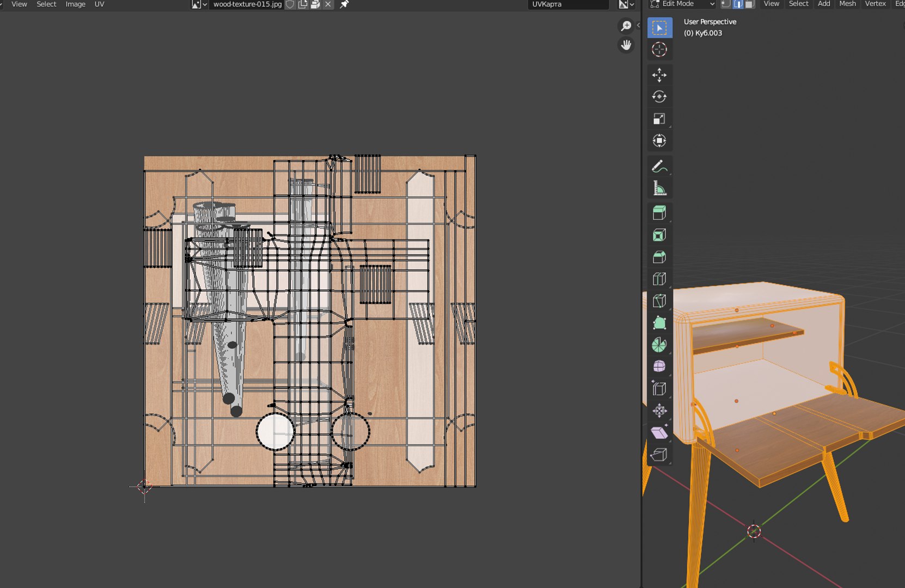Choose the Loop Cut tool
Screen dimensions: 905x588
659,279
